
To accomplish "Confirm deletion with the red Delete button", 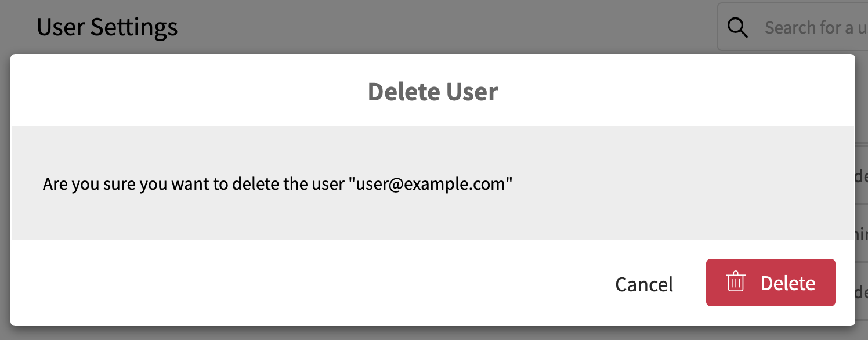I will pyautogui.click(x=771, y=283).
